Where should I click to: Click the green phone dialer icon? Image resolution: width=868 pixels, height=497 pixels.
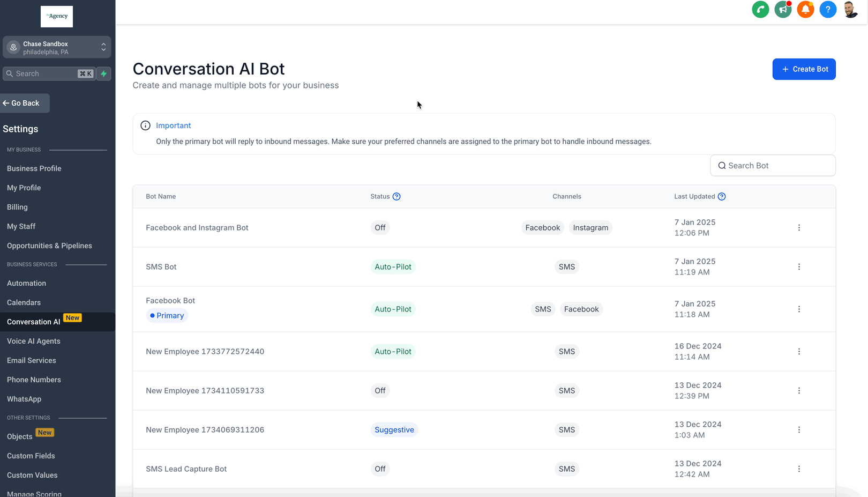click(760, 9)
